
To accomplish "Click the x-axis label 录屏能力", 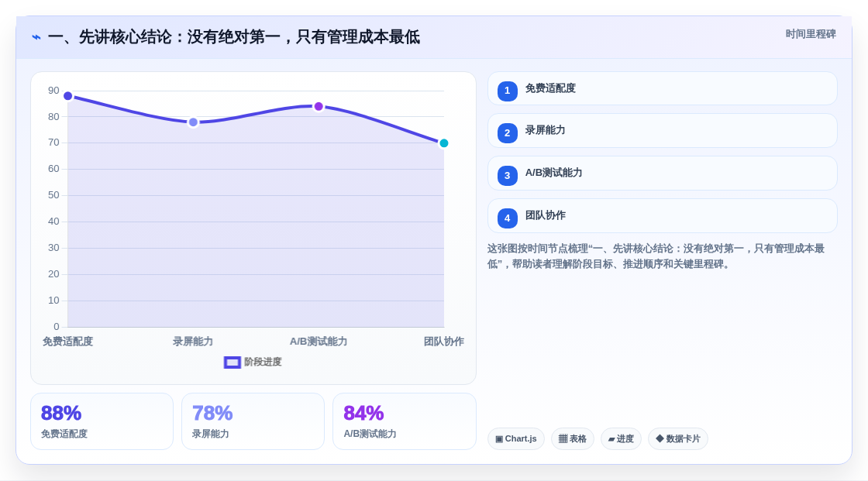I will click(193, 342).
